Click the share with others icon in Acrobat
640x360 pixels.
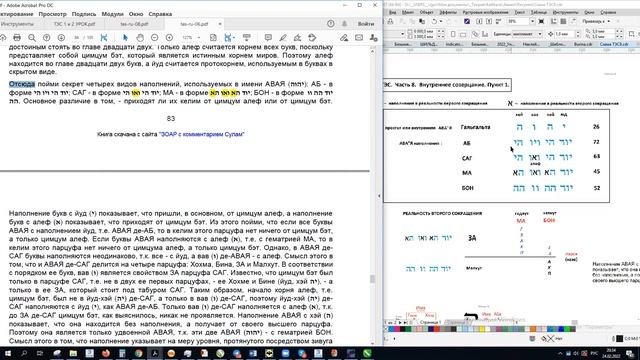coord(373,38)
